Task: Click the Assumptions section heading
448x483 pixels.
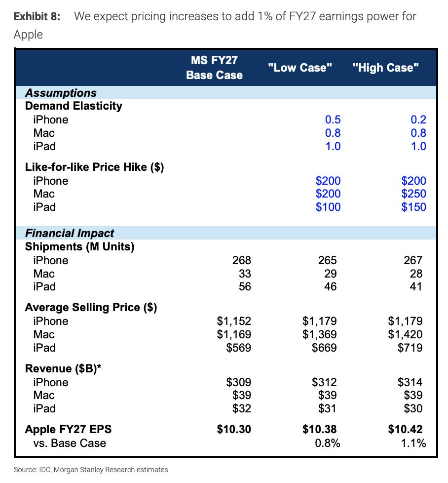Action: point(61,93)
